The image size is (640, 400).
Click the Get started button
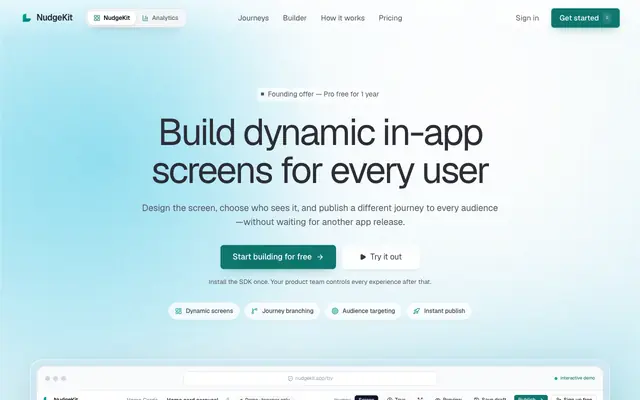tap(585, 18)
